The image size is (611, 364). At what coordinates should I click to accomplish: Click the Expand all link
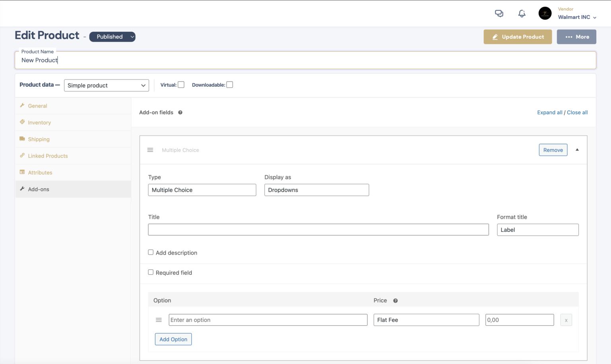pos(549,112)
